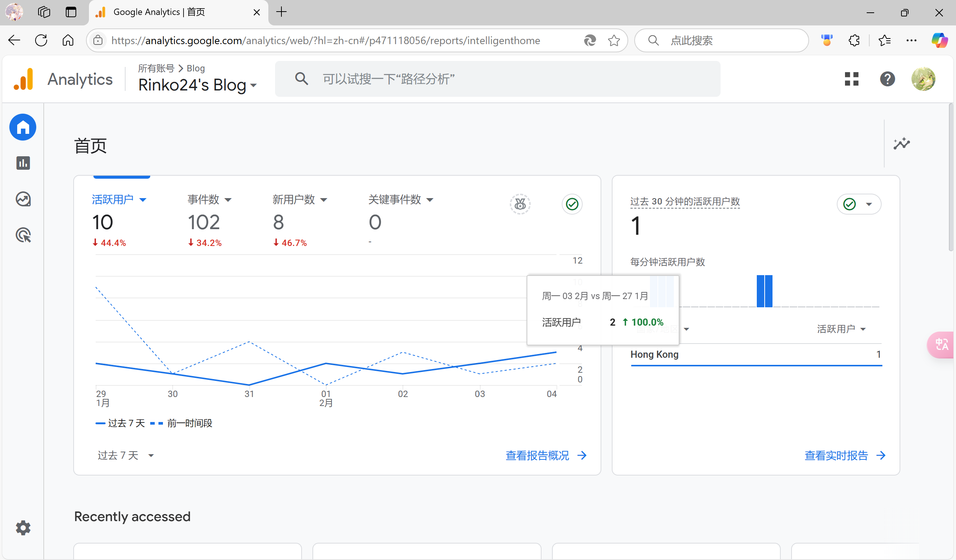This screenshot has width=956, height=560.
Task: Expand the 过去7天 date range dropdown
Action: [123, 455]
